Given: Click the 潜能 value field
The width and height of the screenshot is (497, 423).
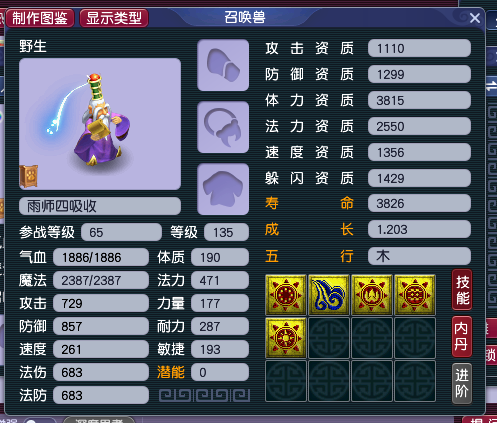Looking at the screenshot, I should [220, 372].
